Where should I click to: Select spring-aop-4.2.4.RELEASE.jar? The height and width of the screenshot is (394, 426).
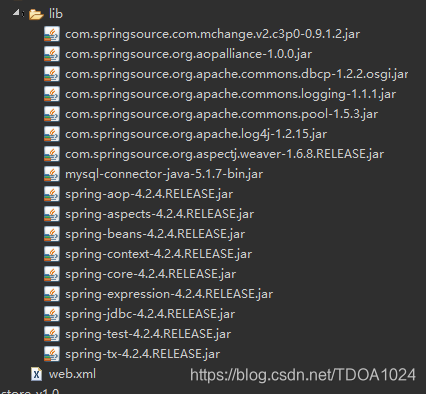149,194
